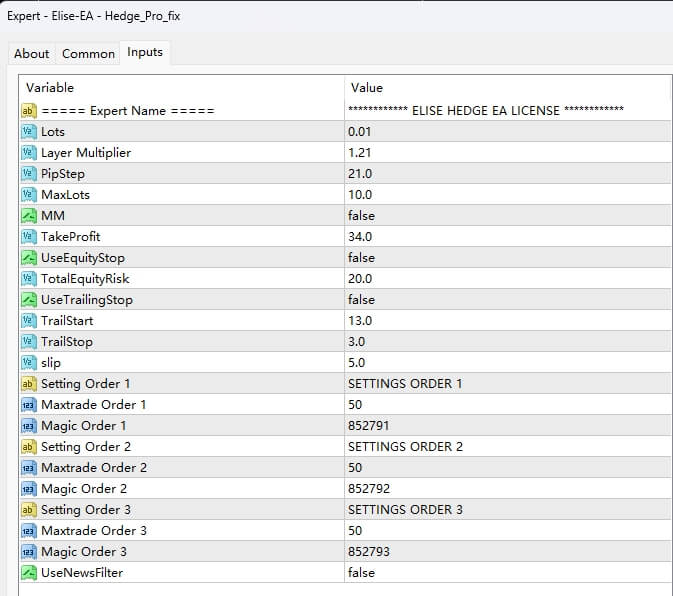
Task: Edit the Maxtrade Order 1 value 50
Action: click(x=508, y=405)
